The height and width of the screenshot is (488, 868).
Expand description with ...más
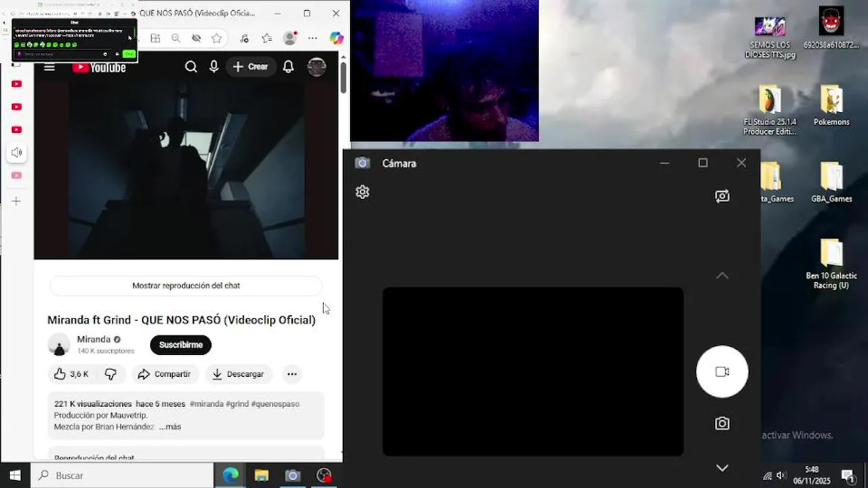pos(170,427)
